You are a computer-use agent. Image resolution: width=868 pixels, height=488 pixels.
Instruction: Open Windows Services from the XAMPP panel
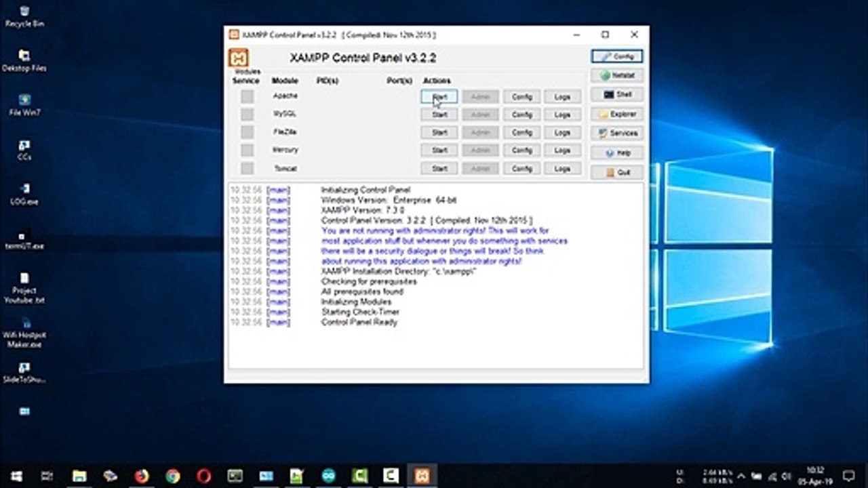(617, 134)
